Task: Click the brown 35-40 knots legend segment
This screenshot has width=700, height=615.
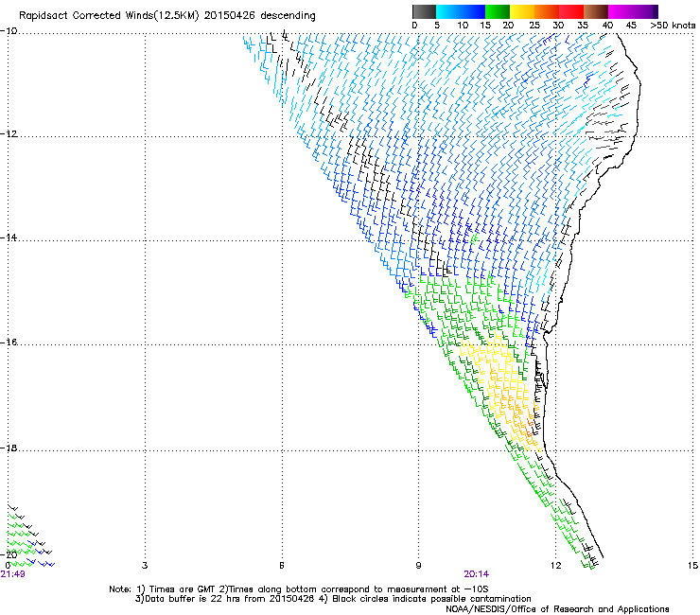Action: 596,11
